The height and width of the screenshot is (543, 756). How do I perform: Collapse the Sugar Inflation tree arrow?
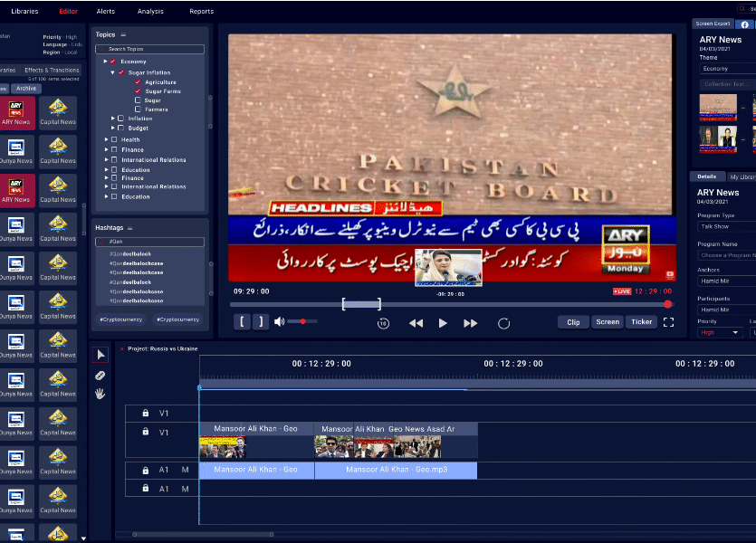[113, 72]
